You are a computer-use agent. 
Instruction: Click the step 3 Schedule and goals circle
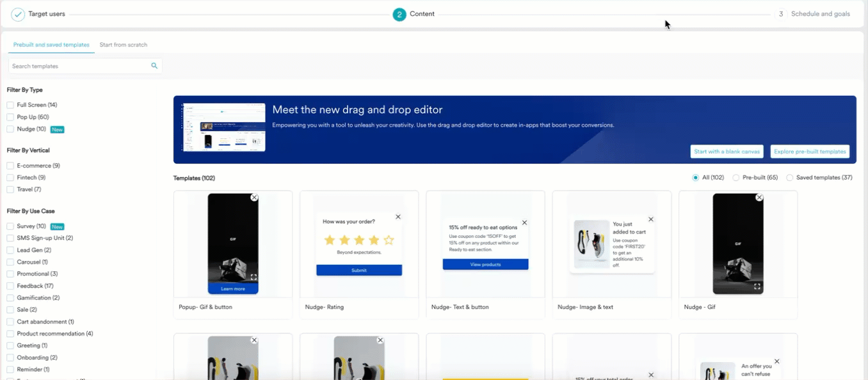pyautogui.click(x=781, y=14)
